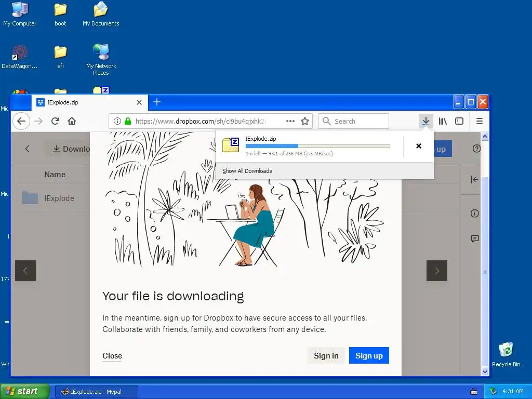Click the browser forward arrow
The image size is (532, 399).
38,121
